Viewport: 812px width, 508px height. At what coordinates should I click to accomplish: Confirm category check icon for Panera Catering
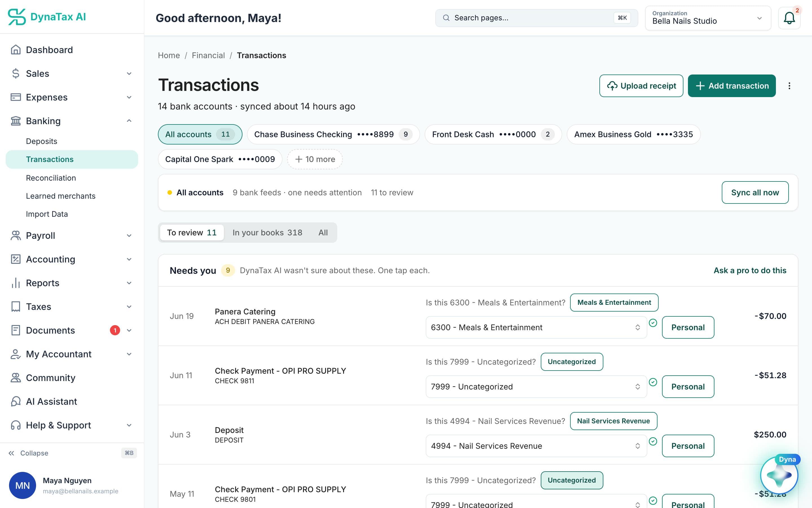point(653,323)
